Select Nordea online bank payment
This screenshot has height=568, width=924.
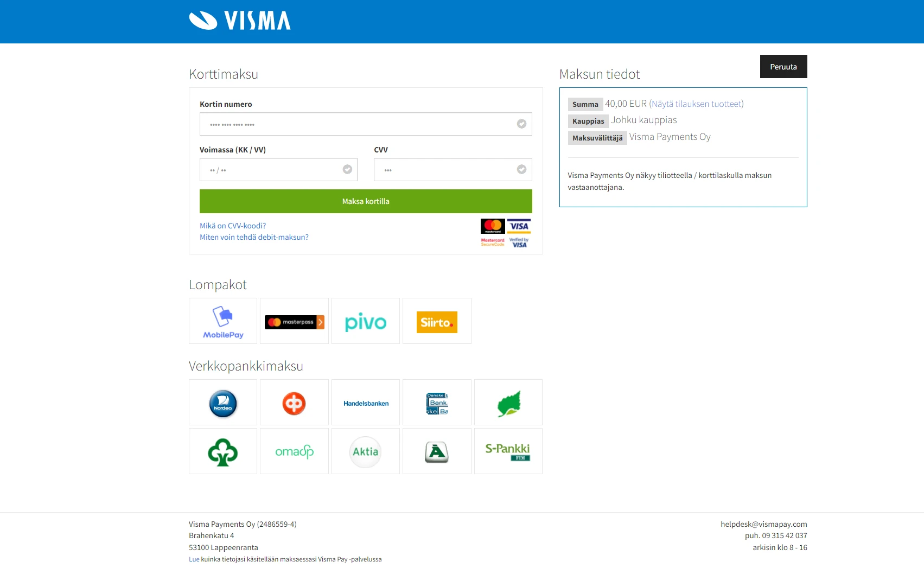(223, 403)
